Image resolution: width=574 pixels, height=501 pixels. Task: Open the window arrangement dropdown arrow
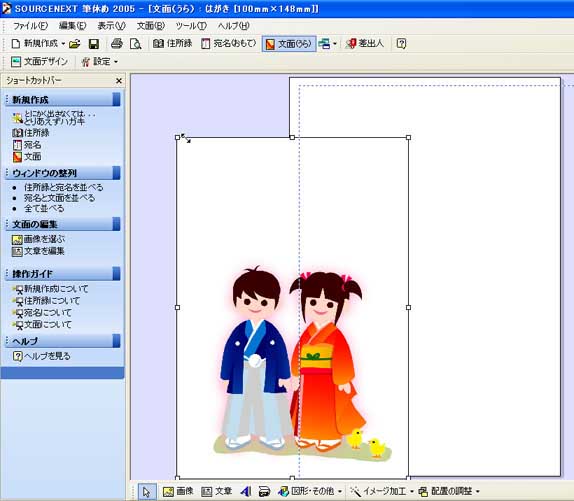coord(335,44)
